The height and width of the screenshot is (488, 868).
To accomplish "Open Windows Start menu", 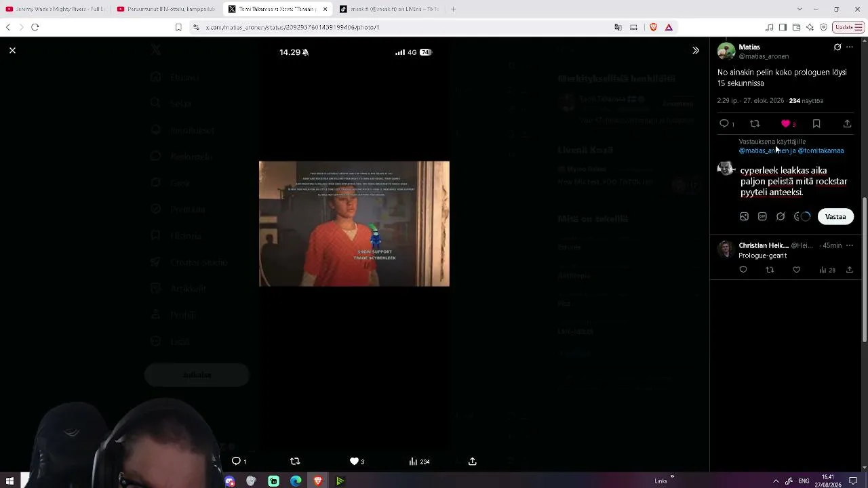I will [x=9, y=481].
